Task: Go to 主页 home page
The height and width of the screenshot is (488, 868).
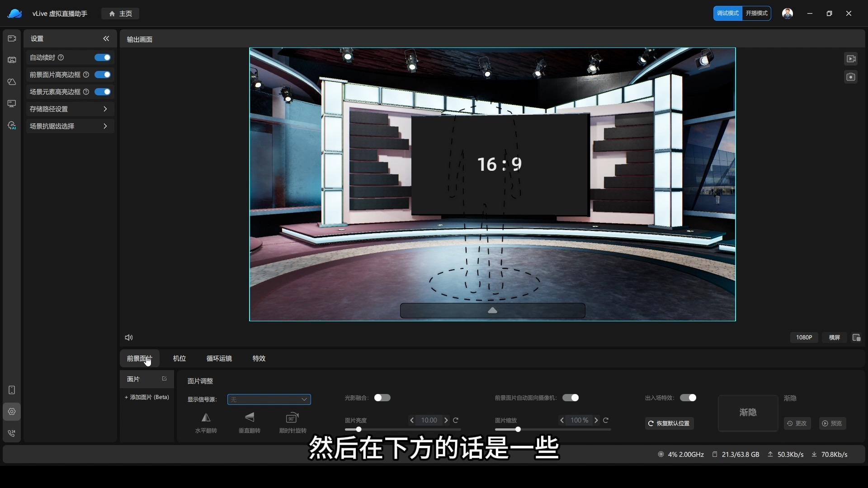Action: pos(119,14)
